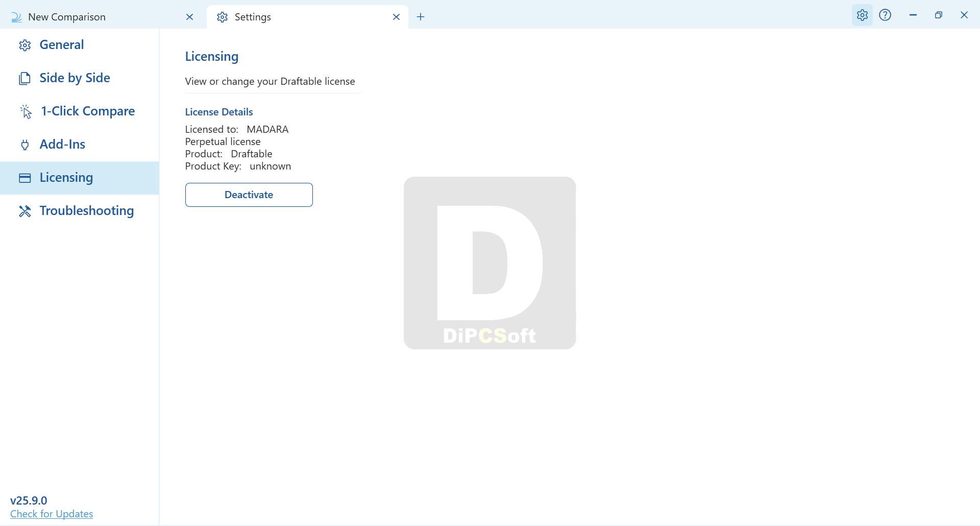Open the Add-Ins settings section
The height and width of the screenshot is (526, 980).
pyautogui.click(x=79, y=145)
